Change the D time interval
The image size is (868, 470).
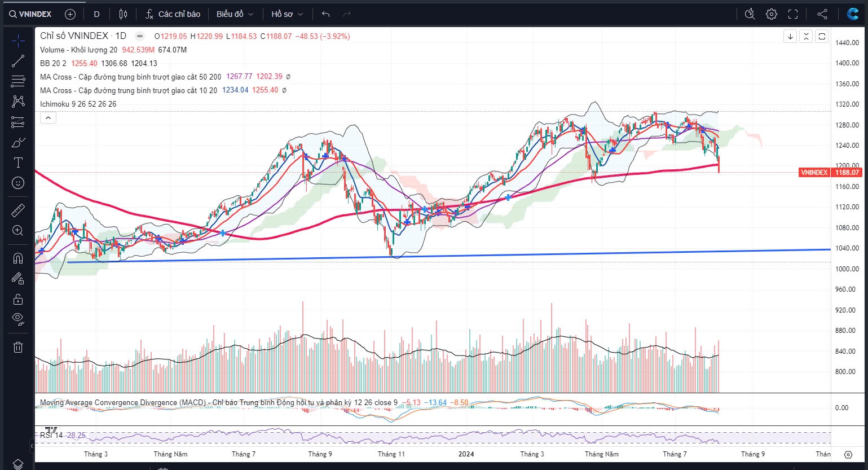coord(96,14)
